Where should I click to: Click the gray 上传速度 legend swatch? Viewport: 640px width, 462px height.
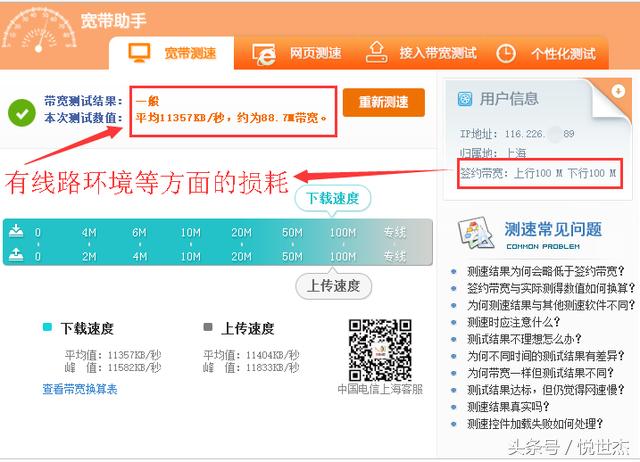click(208, 327)
